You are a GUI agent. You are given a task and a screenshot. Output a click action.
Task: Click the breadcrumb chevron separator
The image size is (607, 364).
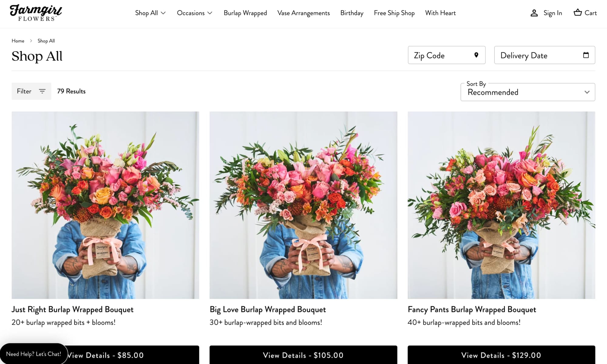click(31, 41)
